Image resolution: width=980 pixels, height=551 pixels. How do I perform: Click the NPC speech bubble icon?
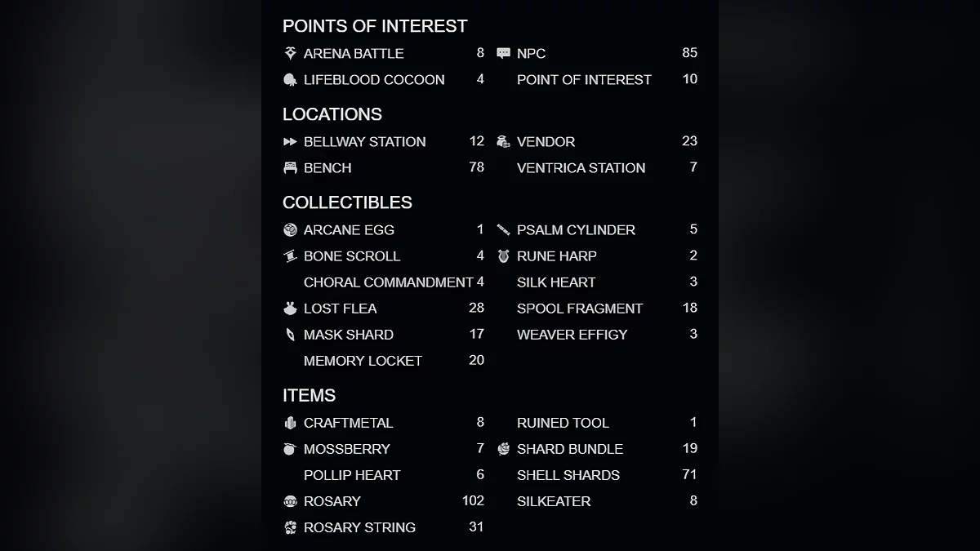coord(503,53)
